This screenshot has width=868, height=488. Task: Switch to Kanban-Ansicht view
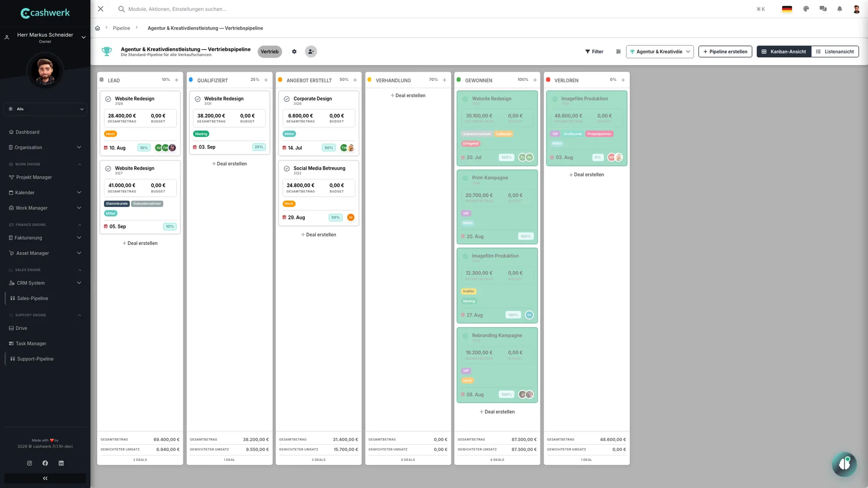point(784,51)
